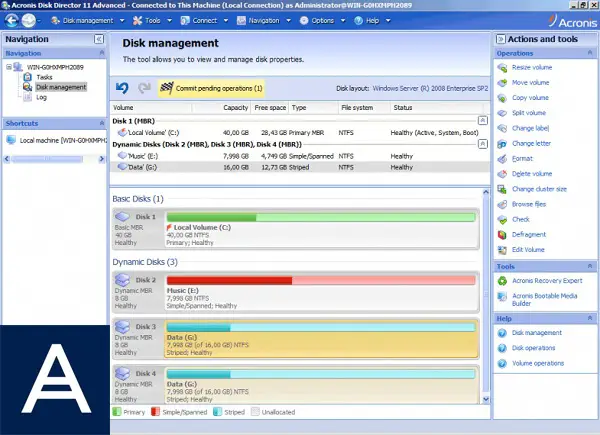Viewport: 600px width, 435px height.
Task: Click the Undo arrow icon
Action: tap(122, 88)
